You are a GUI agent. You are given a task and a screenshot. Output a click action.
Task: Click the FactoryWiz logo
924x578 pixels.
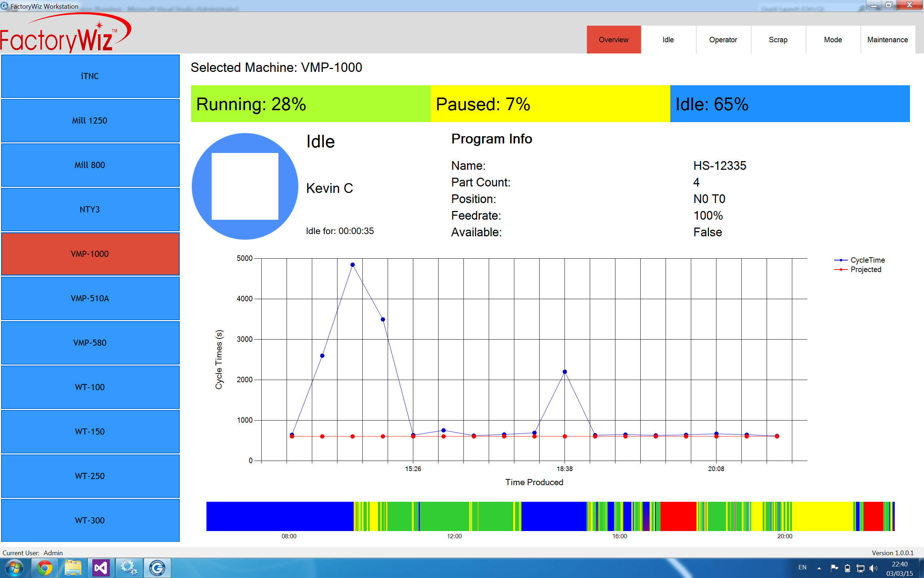(x=66, y=33)
